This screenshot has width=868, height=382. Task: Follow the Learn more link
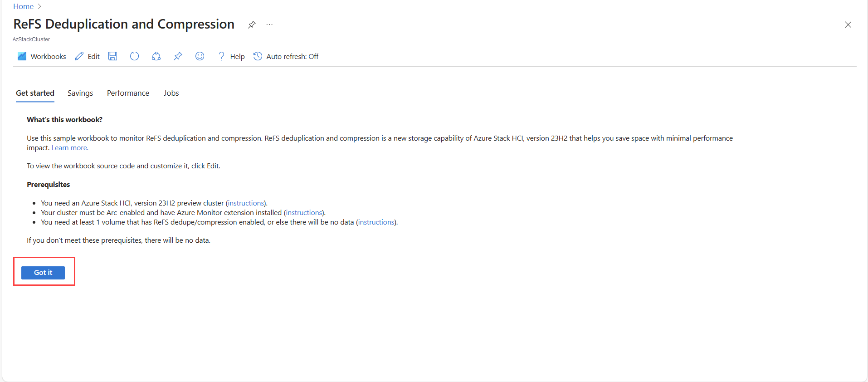pos(70,148)
